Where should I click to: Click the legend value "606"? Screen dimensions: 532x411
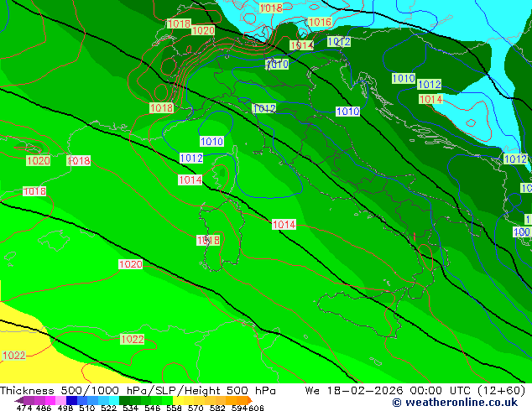[x=256, y=408]
